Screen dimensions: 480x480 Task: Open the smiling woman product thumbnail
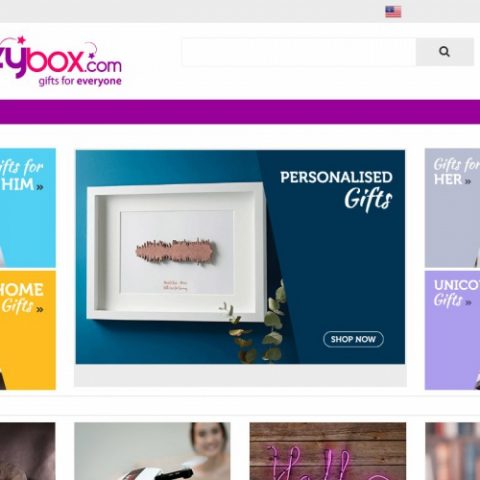[x=152, y=451]
